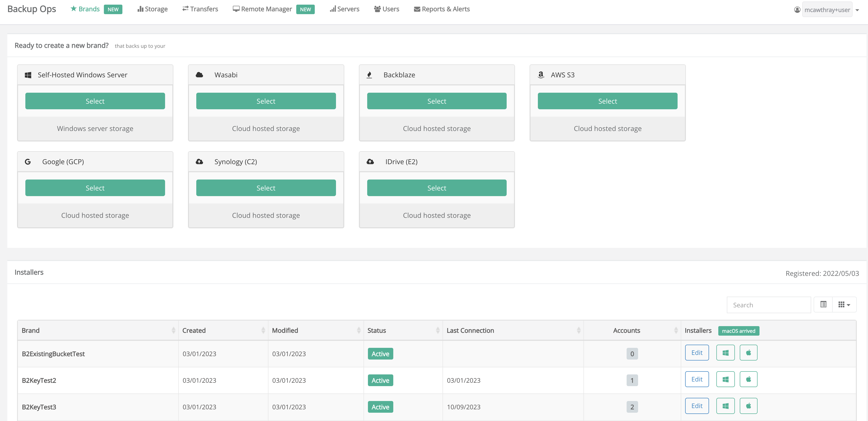This screenshot has height=421, width=868.
Task: Click Active status of B2KeyTest3
Action: tap(380, 407)
